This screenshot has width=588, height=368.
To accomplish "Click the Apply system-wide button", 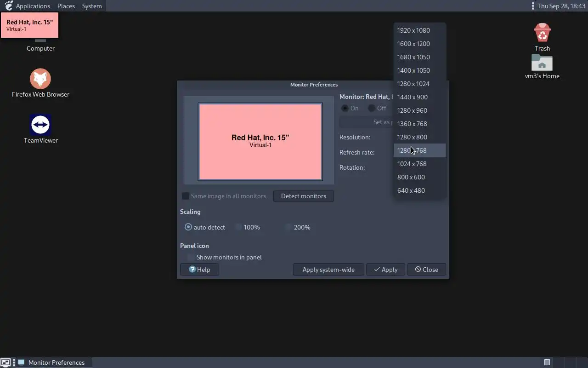I will [328, 270].
